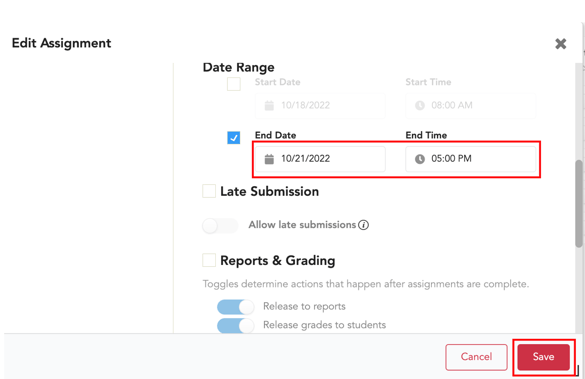Open the End Date field 10/21/2022
The height and width of the screenshot is (379, 585).
click(320, 159)
